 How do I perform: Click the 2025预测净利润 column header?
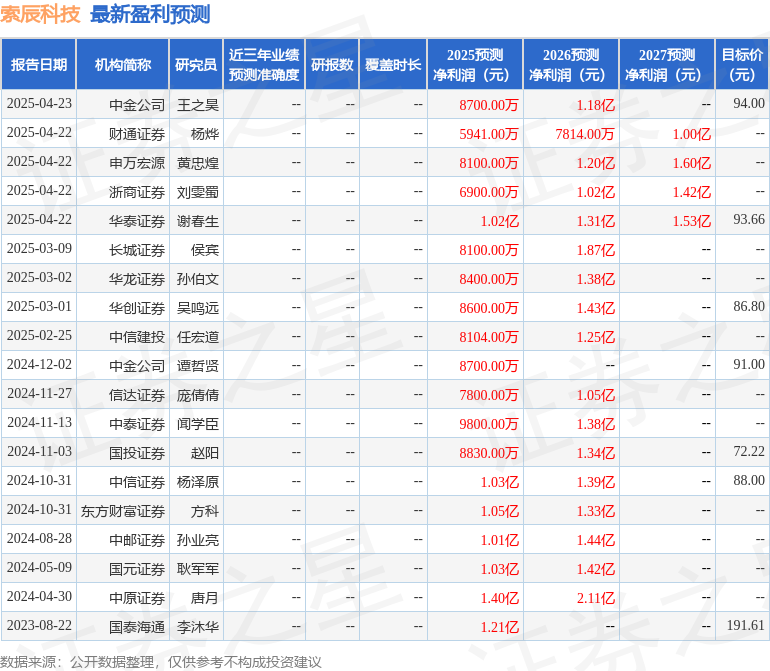pos(475,64)
